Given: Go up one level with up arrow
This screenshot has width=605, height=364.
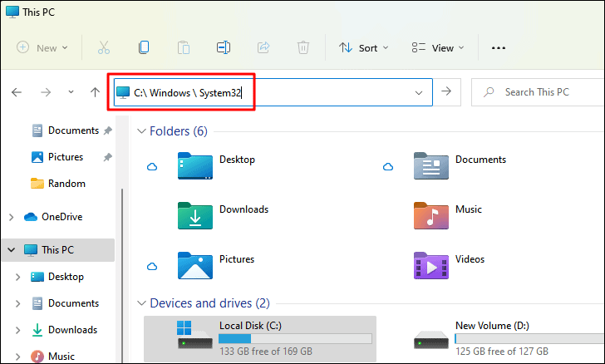Looking at the screenshot, I should 95,92.
